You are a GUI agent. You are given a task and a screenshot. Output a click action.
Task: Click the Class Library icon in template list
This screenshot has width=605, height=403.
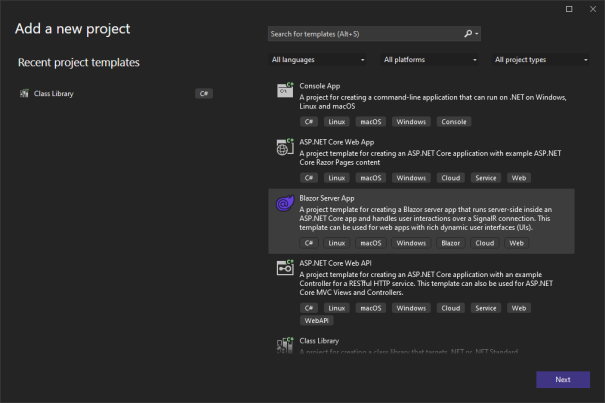pos(284,344)
